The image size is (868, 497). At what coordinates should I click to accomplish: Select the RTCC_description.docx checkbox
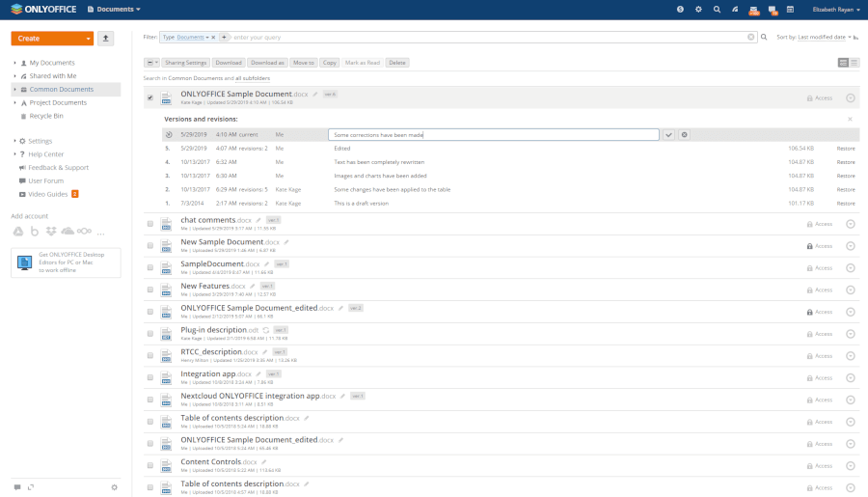coord(150,356)
